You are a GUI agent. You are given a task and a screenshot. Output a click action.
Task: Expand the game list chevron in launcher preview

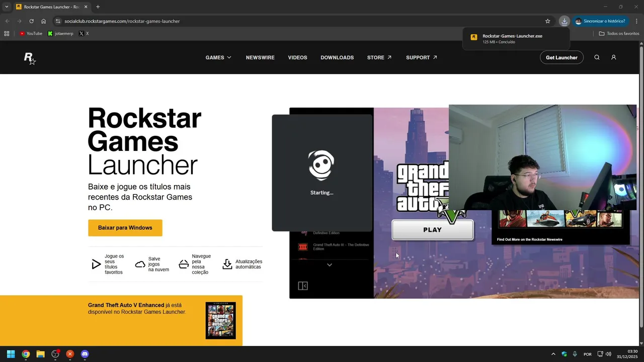tap(330, 265)
